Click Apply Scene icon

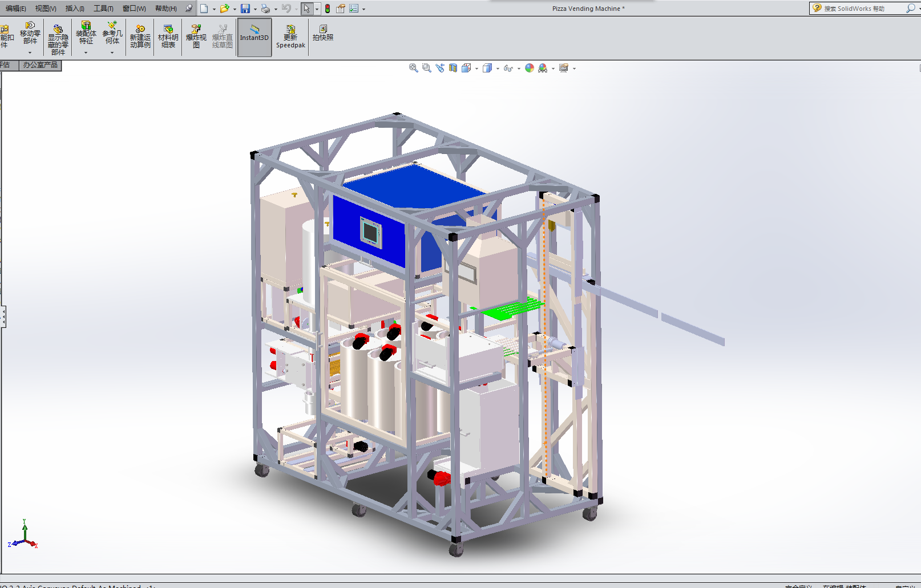point(543,68)
